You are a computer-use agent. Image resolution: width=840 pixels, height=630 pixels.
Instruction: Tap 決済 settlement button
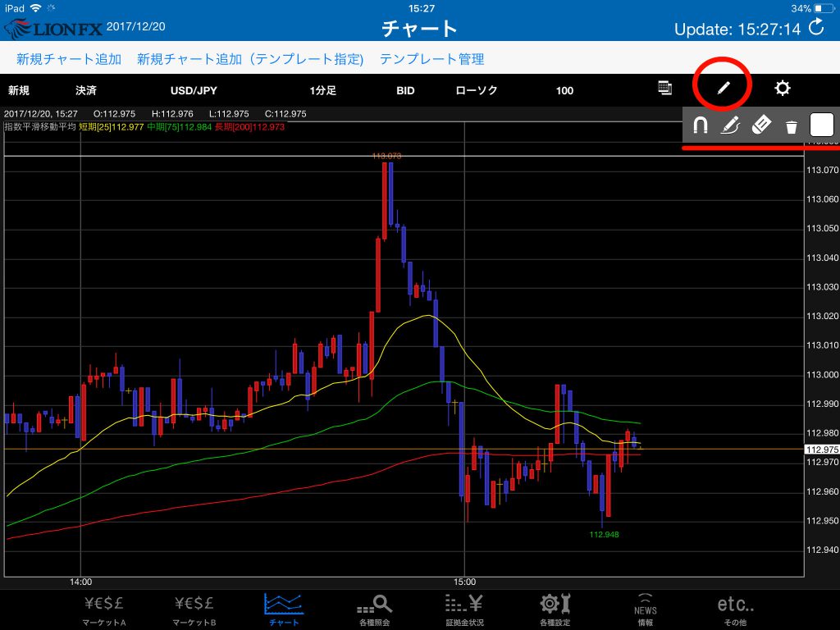pyautogui.click(x=86, y=90)
